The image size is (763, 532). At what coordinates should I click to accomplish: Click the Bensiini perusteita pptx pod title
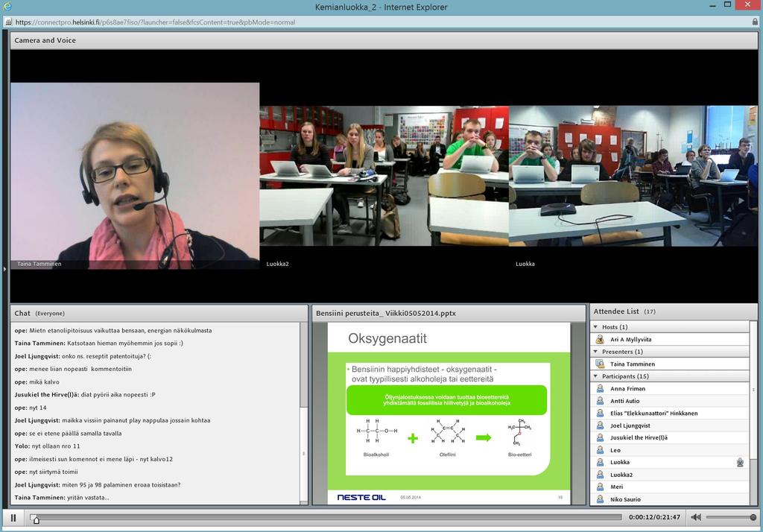386,314
